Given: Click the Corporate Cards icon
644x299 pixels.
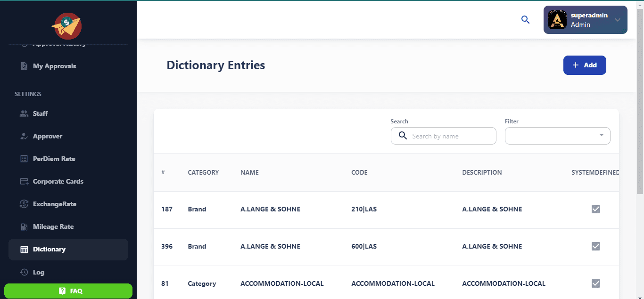Looking at the screenshot, I should coord(24,181).
